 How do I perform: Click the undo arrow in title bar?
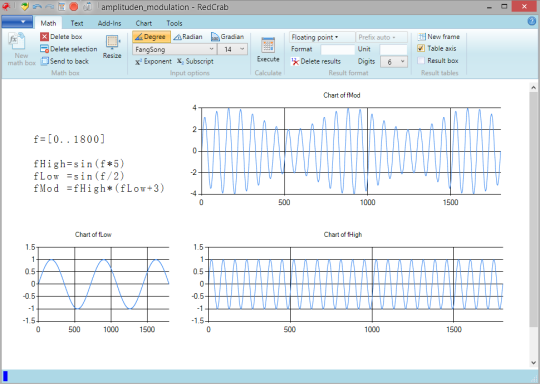(x=37, y=7)
